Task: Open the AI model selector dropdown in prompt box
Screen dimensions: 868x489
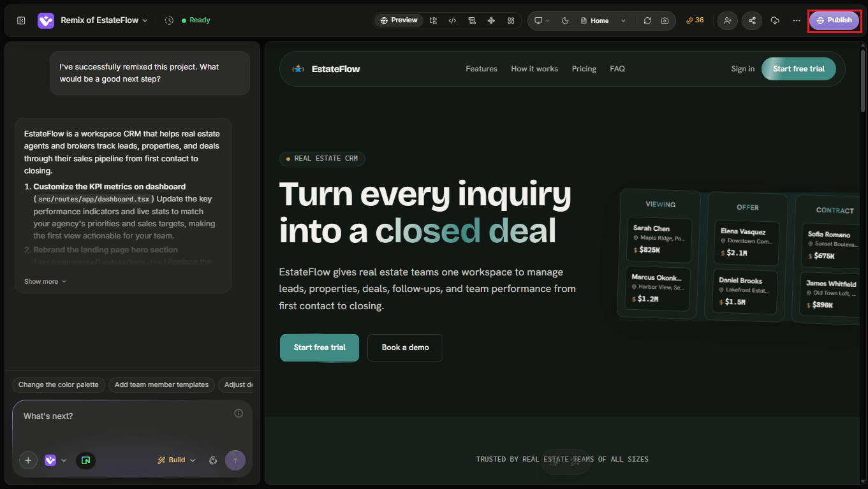Action: (55, 460)
